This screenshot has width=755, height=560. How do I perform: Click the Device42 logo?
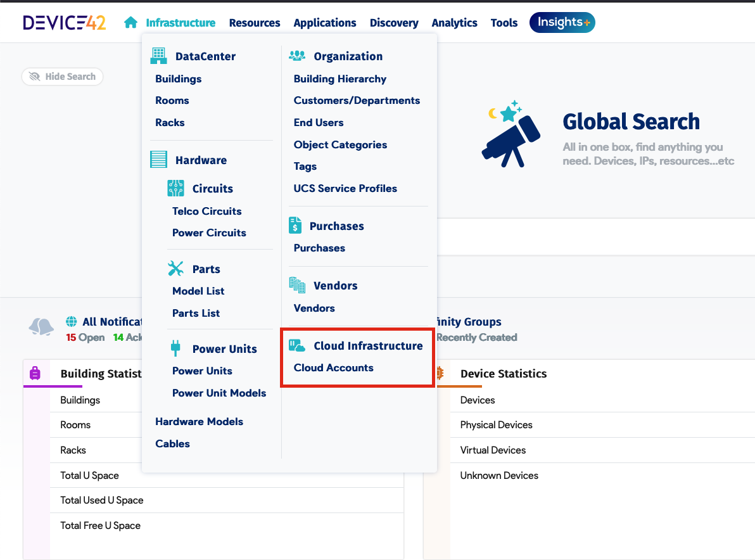click(64, 23)
